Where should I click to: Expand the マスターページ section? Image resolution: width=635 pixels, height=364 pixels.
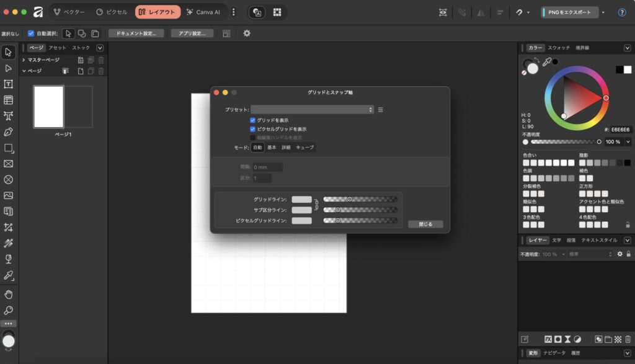[24, 60]
